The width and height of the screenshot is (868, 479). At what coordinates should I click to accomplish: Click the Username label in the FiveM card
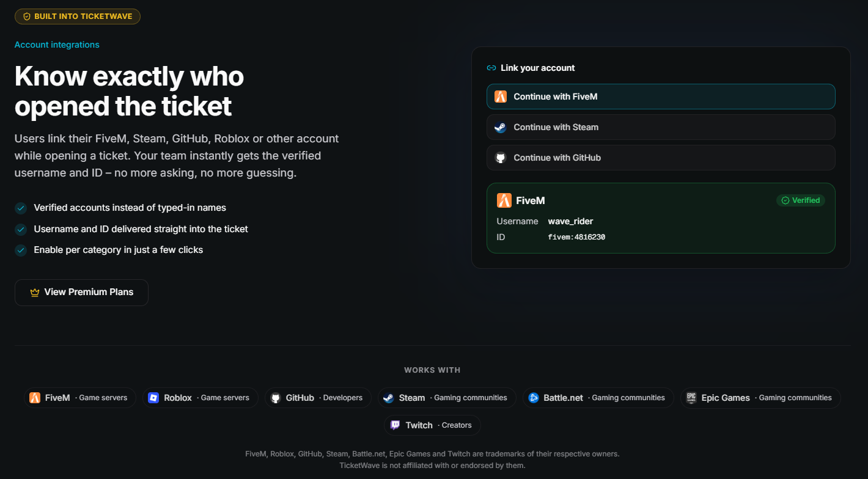coord(517,221)
